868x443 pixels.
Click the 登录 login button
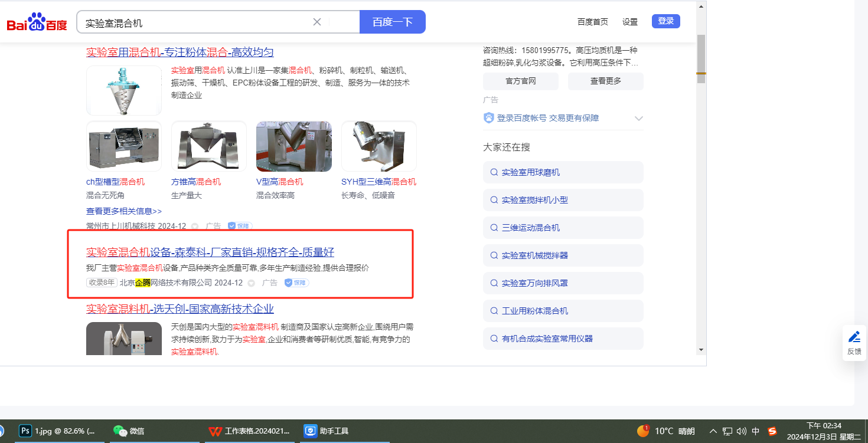(x=666, y=21)
